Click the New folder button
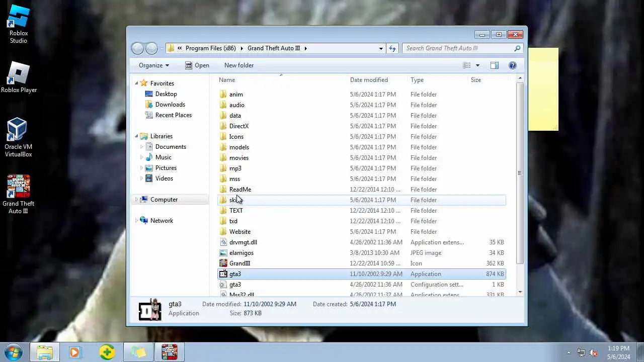 click(239, 65)
